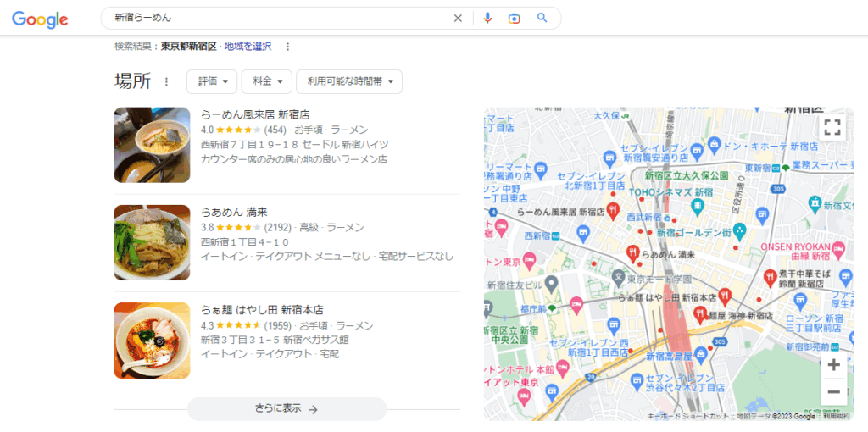
Task: Clear the search box text
Action: pyautogui.click(x=458, y=18)
